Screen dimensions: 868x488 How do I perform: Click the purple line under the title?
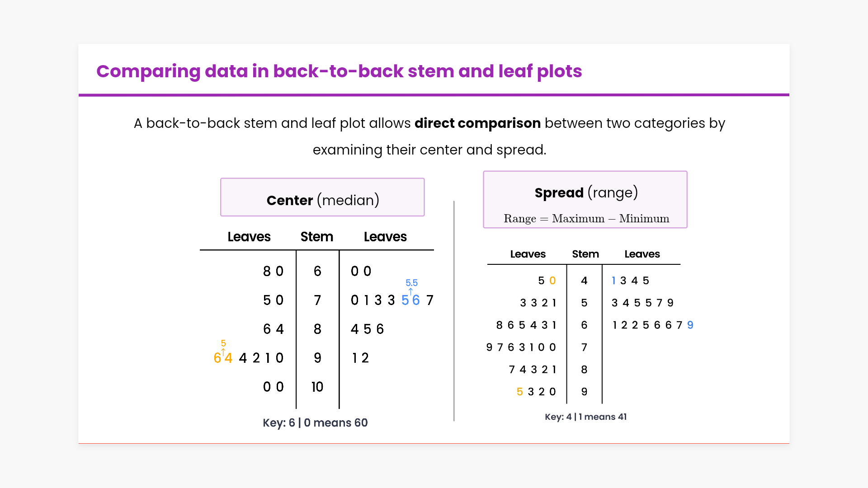click(434, 95)
